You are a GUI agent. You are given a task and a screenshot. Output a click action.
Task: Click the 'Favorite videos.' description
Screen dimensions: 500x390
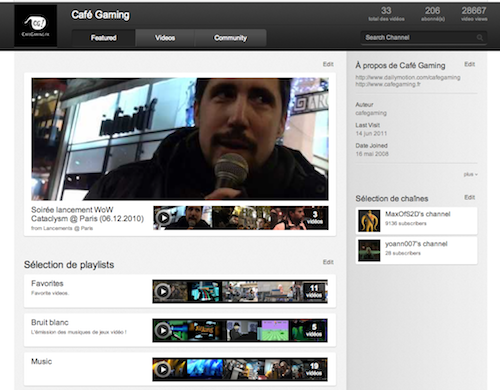point(50,293)
